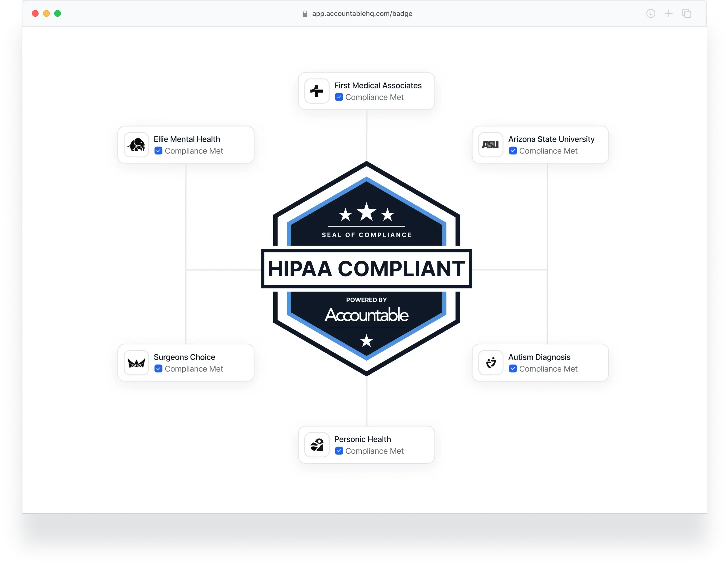This screenshot has width=728, height=566.
Task: Select the ASU logo icon
Action: [490, 145]
